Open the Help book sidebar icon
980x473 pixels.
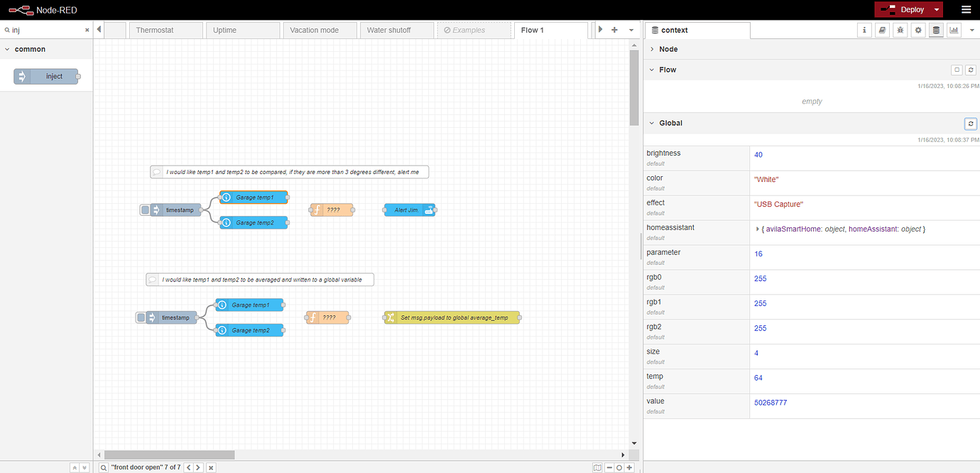coord(882,30)
